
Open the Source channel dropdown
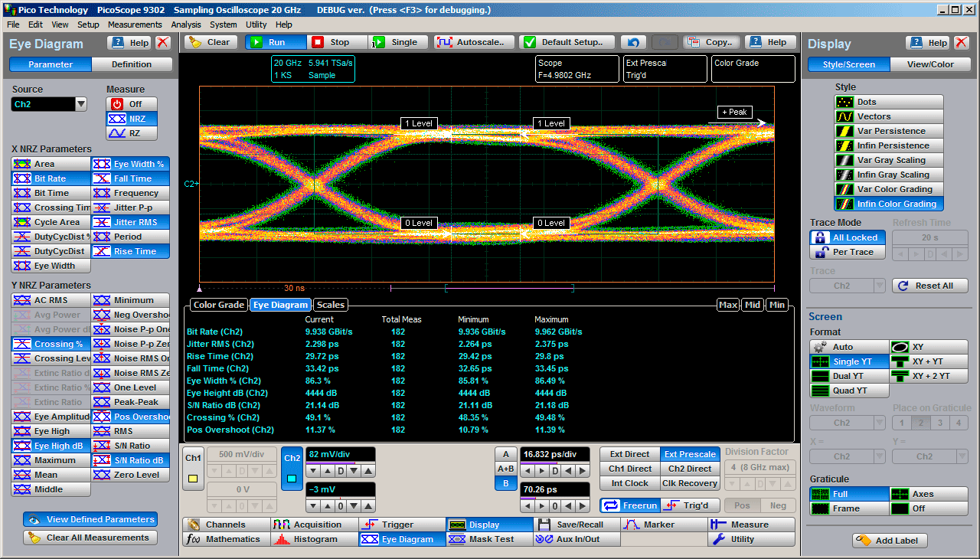click(81, 104)
